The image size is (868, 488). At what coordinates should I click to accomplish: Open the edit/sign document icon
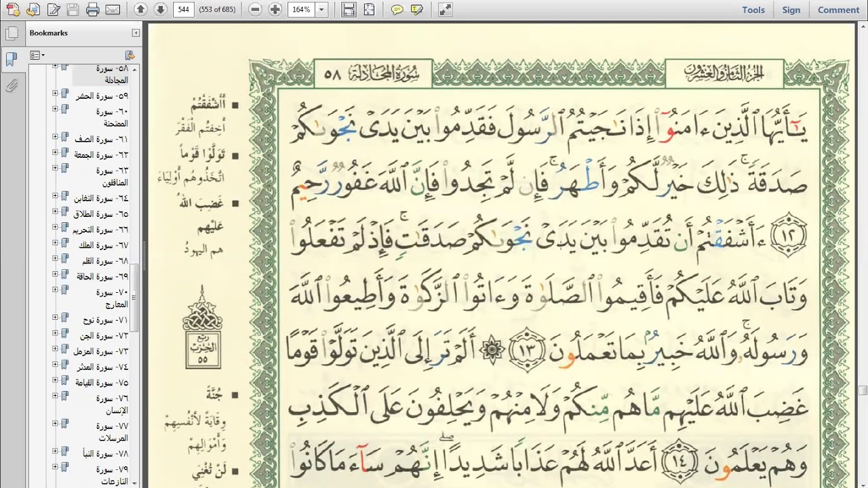(x=54, y=9)
